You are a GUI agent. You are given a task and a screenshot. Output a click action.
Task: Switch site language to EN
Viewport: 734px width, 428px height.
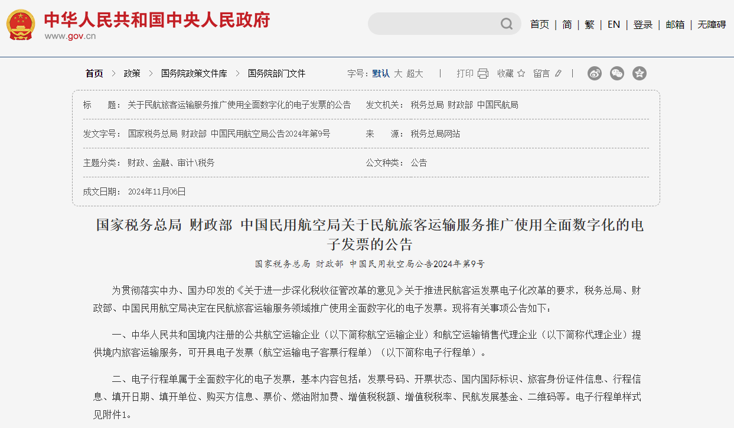614,24
